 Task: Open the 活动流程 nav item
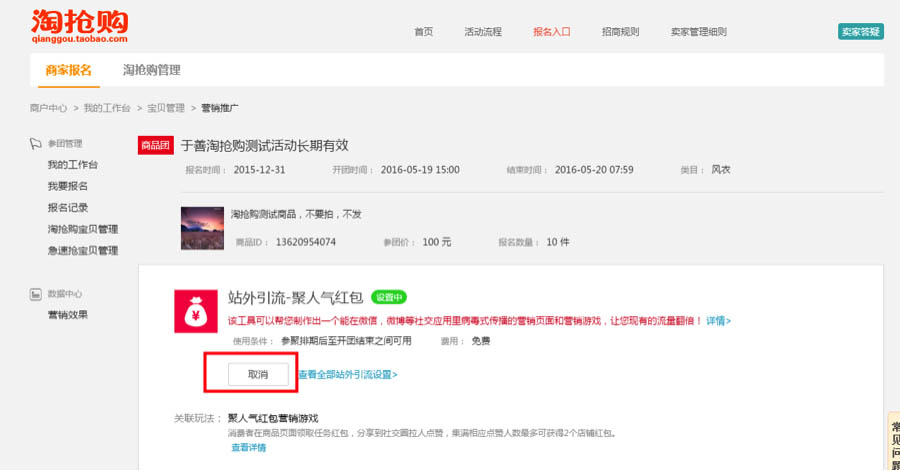pos(483,32)
